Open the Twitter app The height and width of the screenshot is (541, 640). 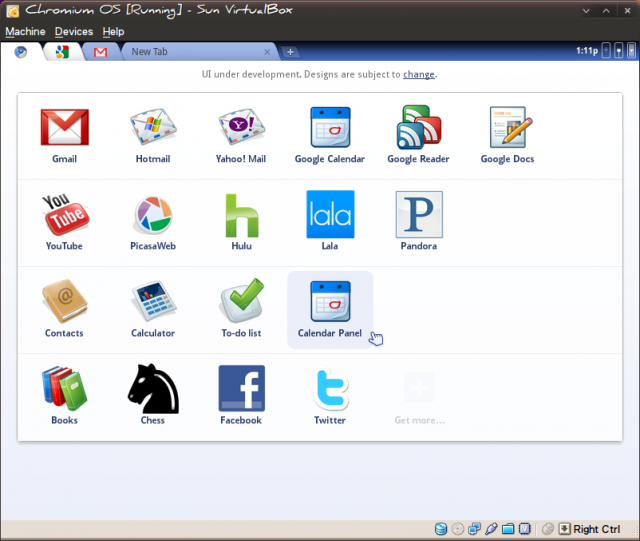click(x=330, y=388)
